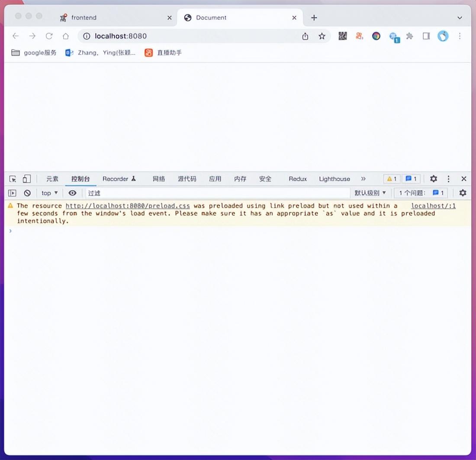
Task: Open the round colorful extension icon
Action: tap(376, 36)
